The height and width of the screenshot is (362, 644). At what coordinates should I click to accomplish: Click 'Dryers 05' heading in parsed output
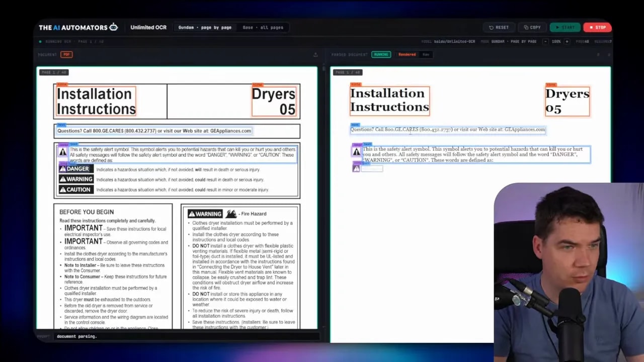point(567,101)
